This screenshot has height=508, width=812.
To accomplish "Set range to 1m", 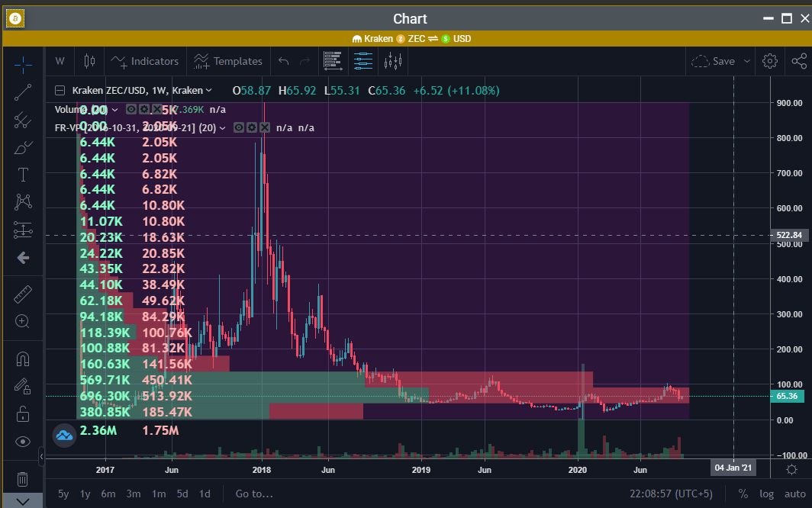I will pos(159,494).
